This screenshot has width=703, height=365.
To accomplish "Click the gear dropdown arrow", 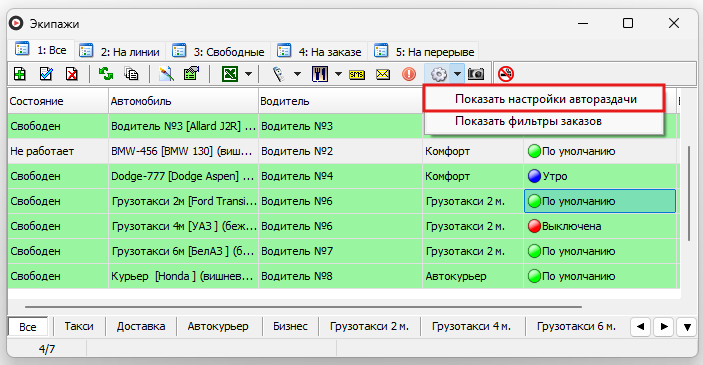I will (457, 74).
